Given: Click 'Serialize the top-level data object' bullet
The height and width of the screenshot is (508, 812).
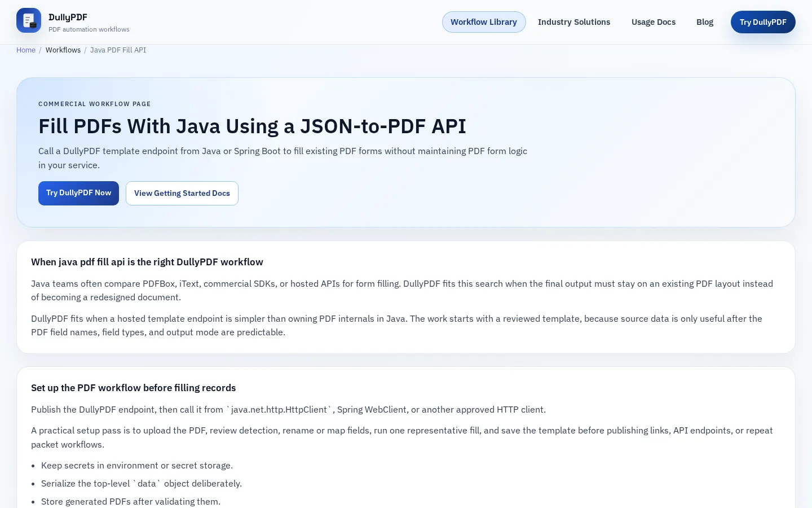Looking at the screenshot, I should coord(142,484).
